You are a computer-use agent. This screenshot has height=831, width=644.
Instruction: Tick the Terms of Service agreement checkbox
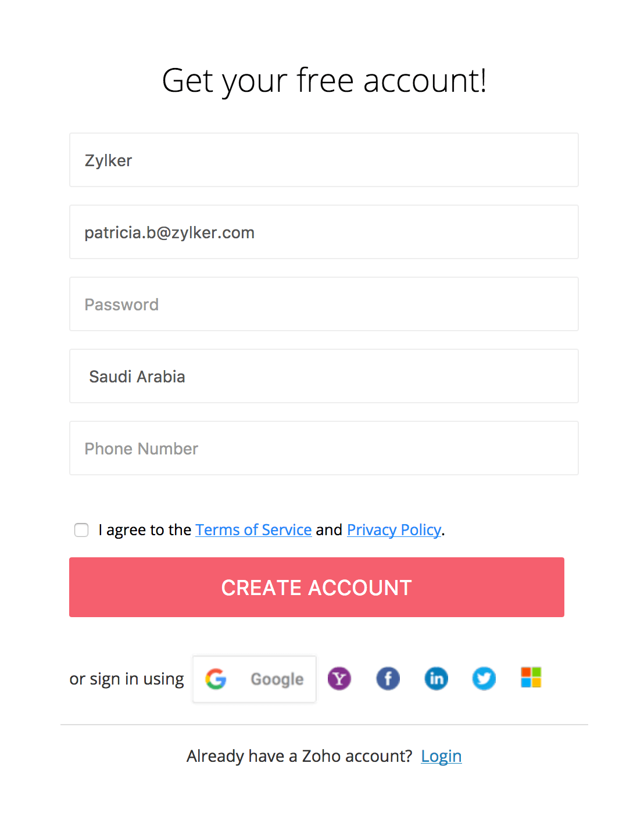[81, 530]
